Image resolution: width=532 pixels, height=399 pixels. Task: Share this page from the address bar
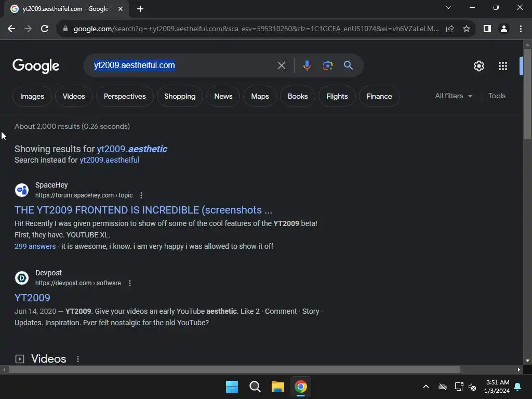pos(450,29)
